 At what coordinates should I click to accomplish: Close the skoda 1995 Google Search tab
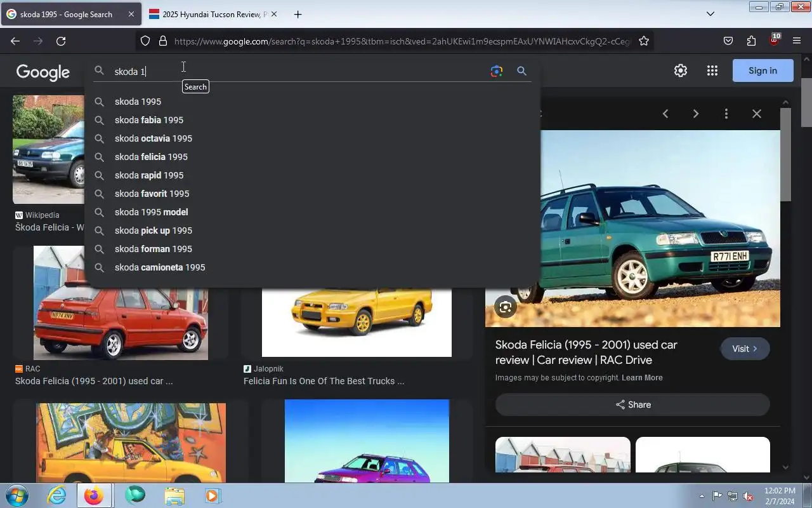click(131, 14)
